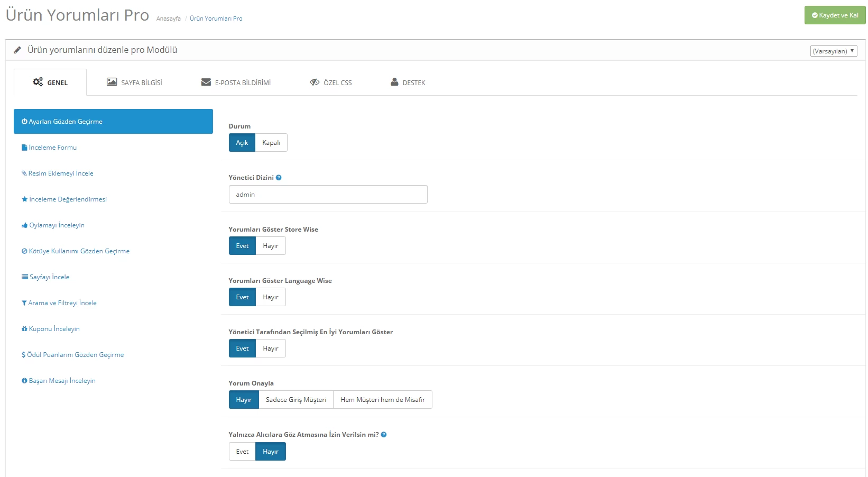Disable Yorumları Göster Store Wise
The width and height of the screenshot is (868, 477).
271,245
